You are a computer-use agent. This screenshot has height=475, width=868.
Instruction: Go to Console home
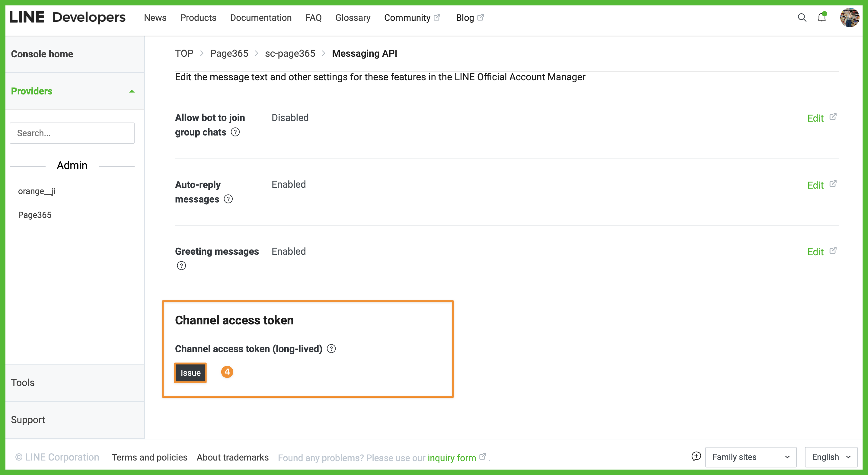click(42, 54)
